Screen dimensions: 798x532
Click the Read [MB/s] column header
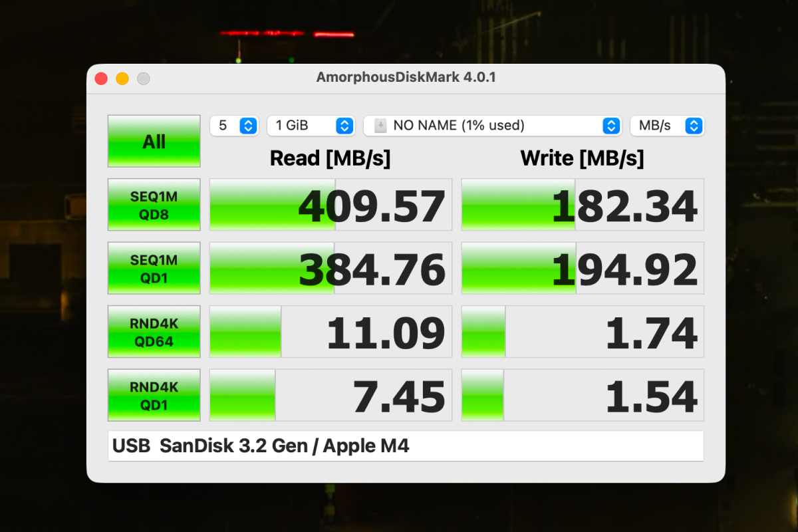click(x=331, y=158)
